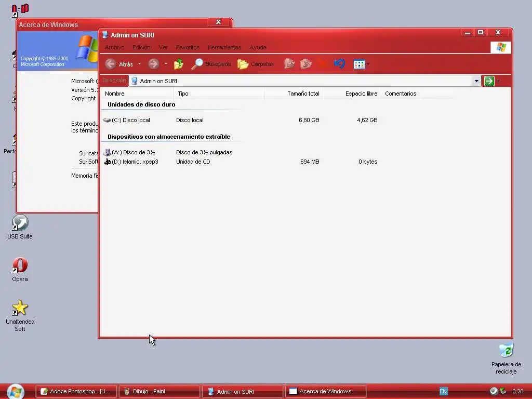Open Papelera de reciclaje on desktop
Image resolution: width=532 pixels, height=399 pixels.
[506, 358]
